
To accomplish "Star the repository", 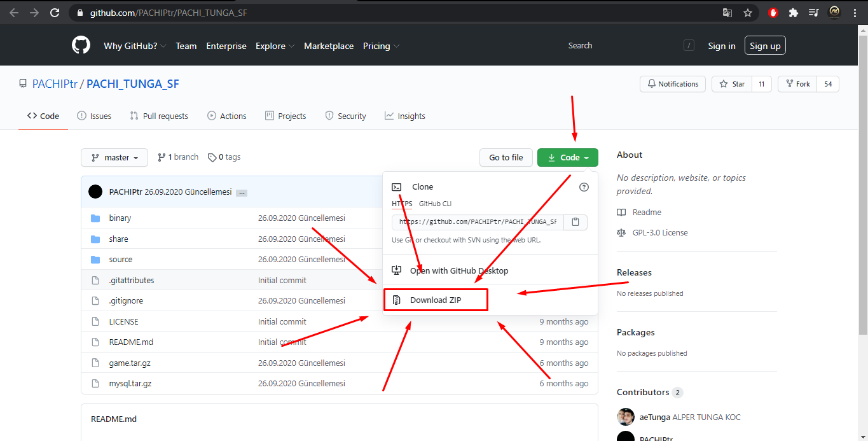I will tap(732, 84).
